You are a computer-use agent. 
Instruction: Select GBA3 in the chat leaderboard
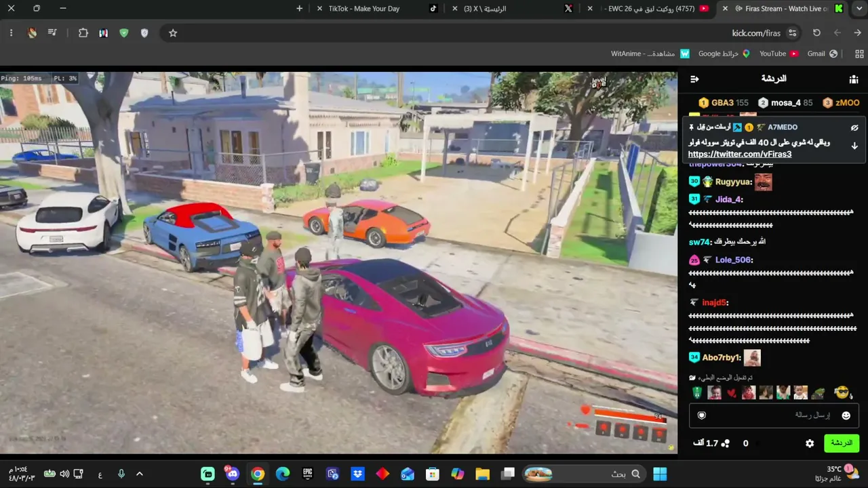point(723,103)
